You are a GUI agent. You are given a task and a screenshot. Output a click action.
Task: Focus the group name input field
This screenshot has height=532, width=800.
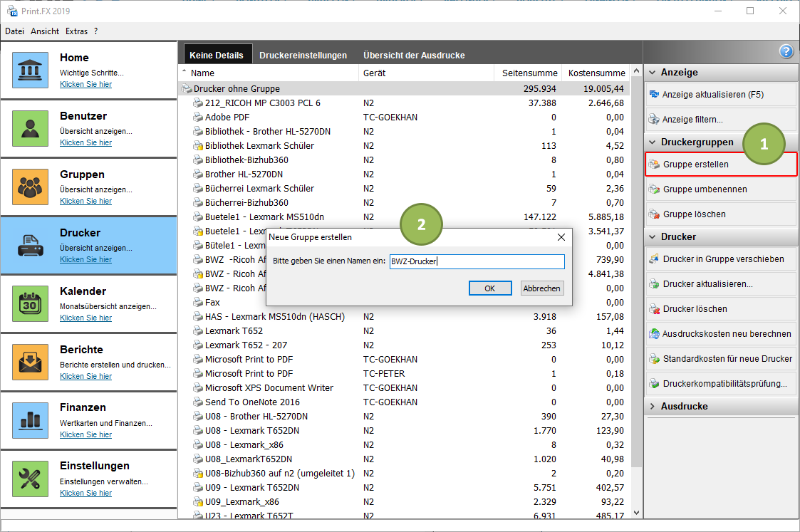coord(477,261)
